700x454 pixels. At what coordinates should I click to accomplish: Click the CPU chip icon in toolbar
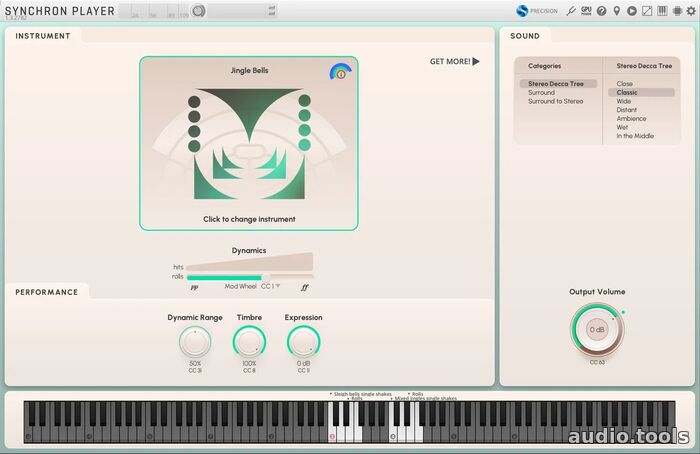[x=675, y=11]
